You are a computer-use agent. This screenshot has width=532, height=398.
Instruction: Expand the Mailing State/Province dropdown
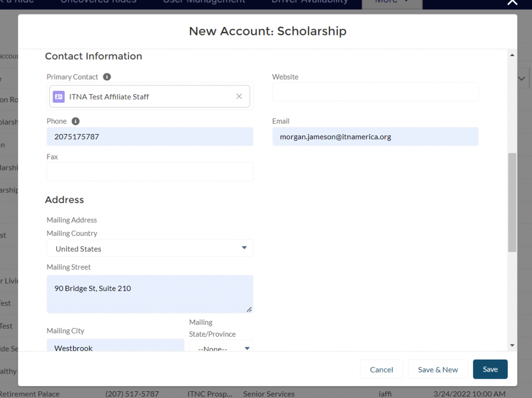[221, 347]
